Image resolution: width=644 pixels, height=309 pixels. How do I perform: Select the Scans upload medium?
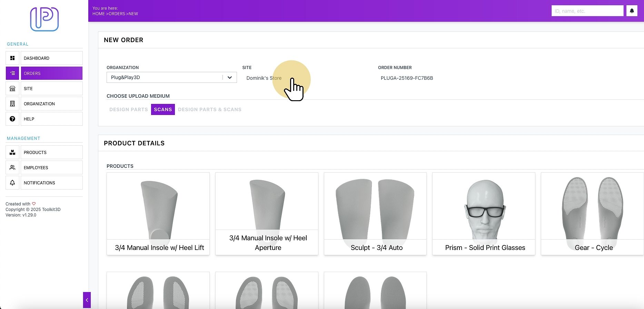click(x=163, y=109)
